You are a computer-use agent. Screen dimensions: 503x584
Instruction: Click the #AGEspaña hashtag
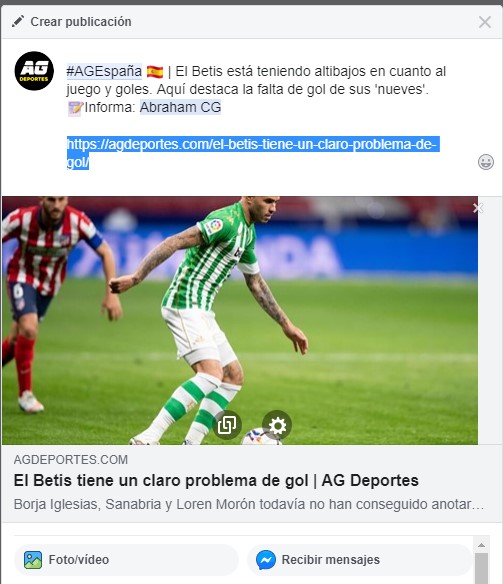pos(104,71)
